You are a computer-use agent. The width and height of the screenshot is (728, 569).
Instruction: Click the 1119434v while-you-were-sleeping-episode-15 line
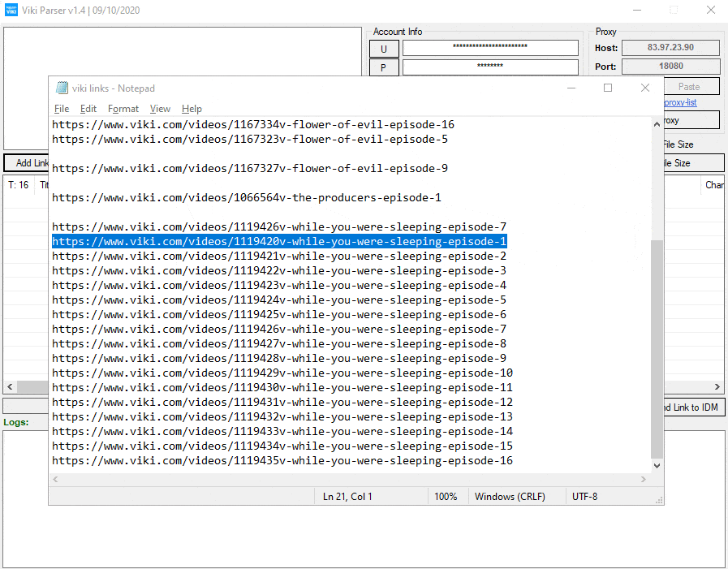tap(282, 446)
